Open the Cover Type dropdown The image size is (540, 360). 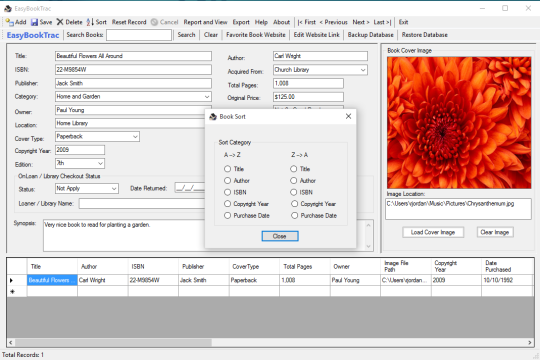(x=135, y=137)
